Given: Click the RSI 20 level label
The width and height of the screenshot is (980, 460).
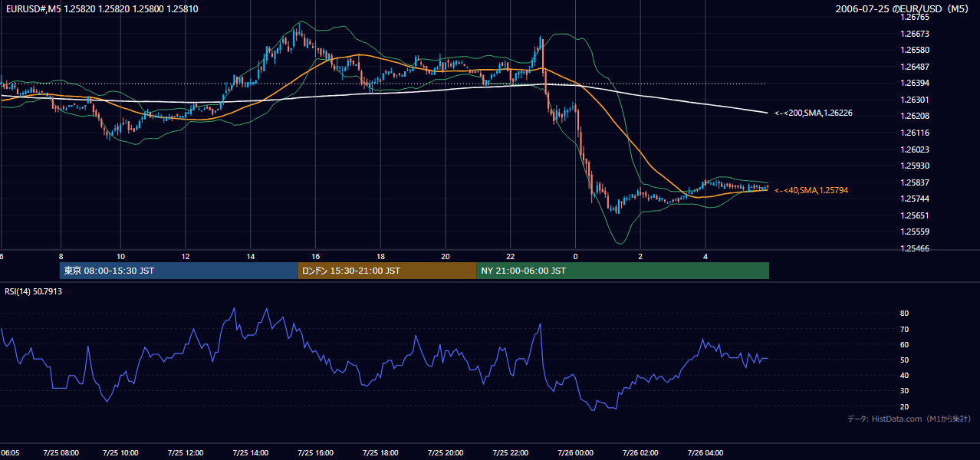Looking at the screenshot, I should tap(905, 406).
